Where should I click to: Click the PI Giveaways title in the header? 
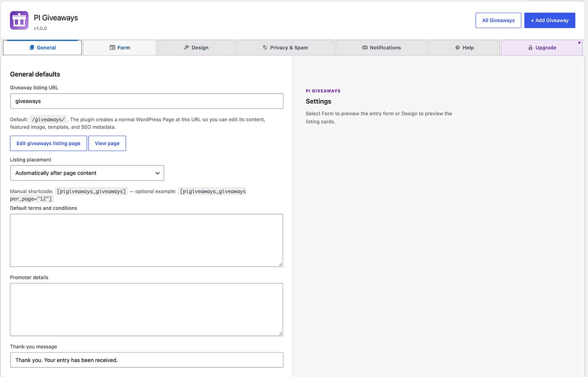tap(56, 18)
